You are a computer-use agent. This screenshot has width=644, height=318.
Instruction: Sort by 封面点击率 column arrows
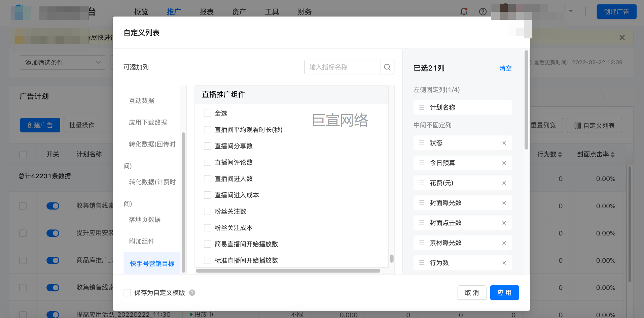[612, 155]
